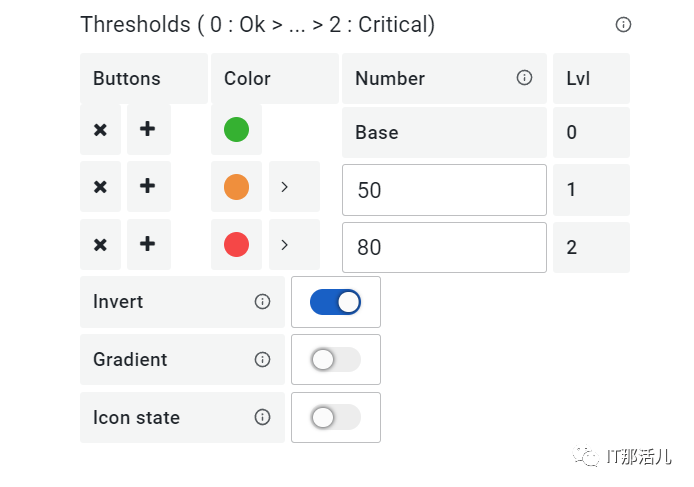Expand red color options chevron

pos(285,245)
